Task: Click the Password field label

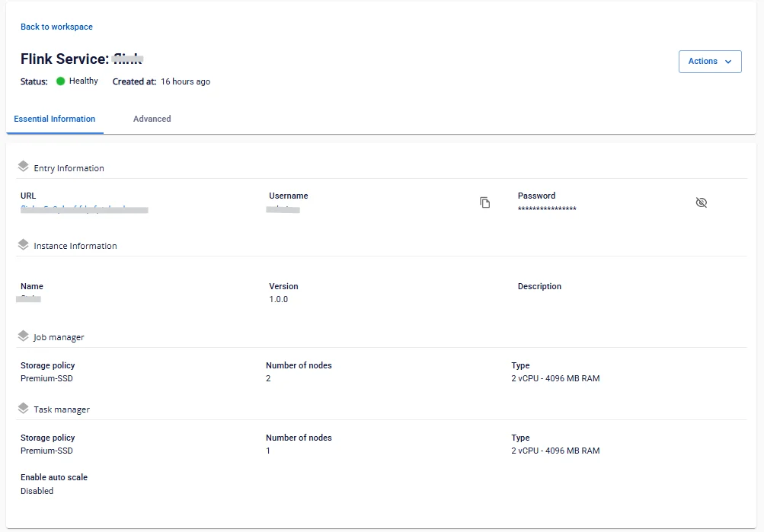Action: pos(536,196)
